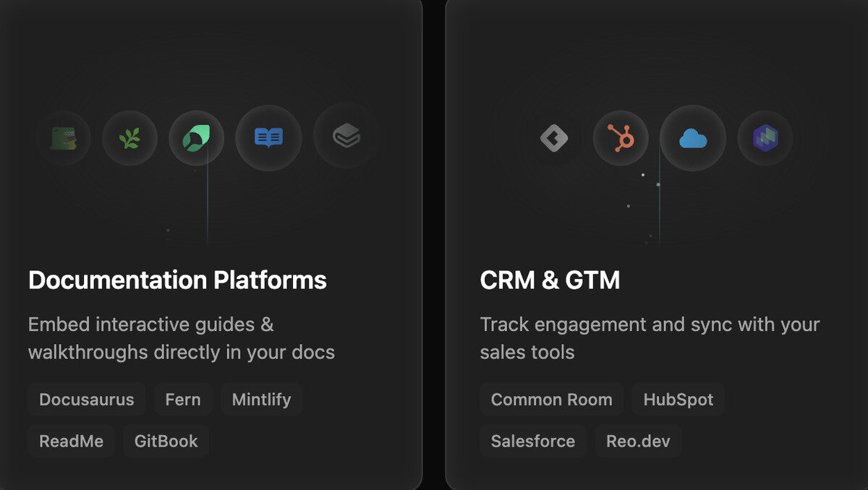The height and width of the screenshot is (490, 868).
Task: Select the Common Room diamond icon
Action: (x=554, y=137)
